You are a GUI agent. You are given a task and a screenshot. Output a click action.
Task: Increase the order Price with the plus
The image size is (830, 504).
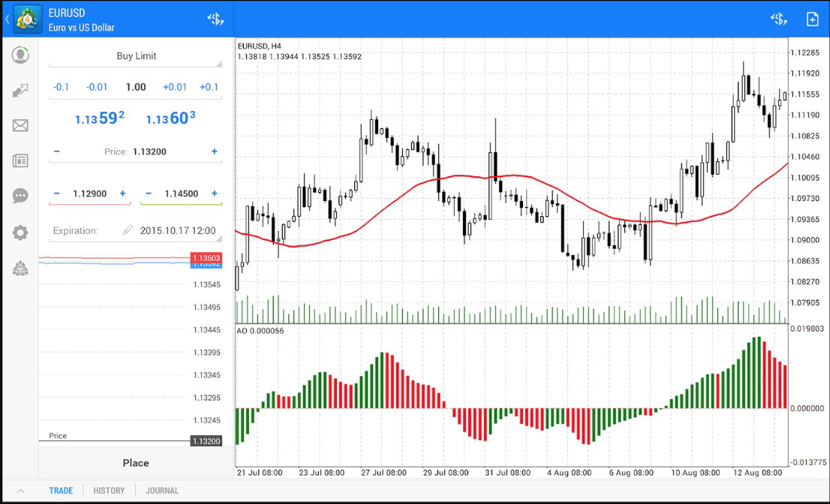pyautogui.click(x=215, y=151)
